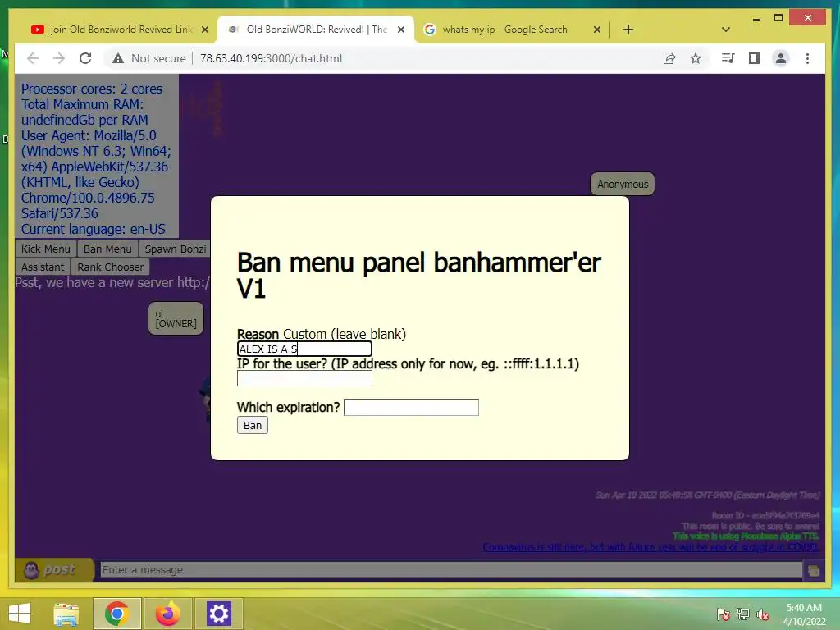The image size is (840, 630).
Task: Share this page via share icon
Action: 669,58
